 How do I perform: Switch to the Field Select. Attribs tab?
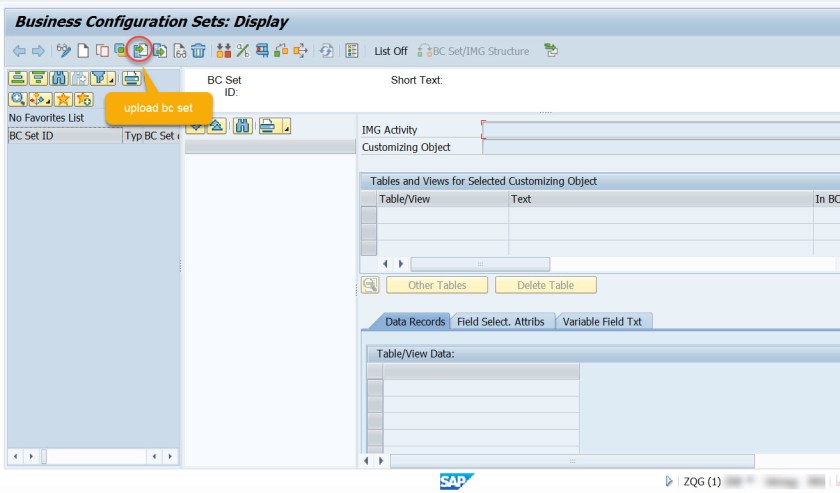500,322
